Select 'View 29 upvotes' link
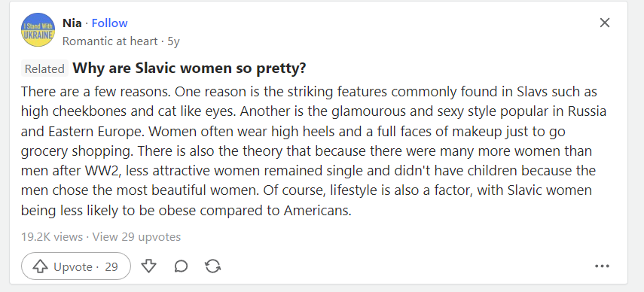Screen dimensions: 644x292 tap(136, 236)
